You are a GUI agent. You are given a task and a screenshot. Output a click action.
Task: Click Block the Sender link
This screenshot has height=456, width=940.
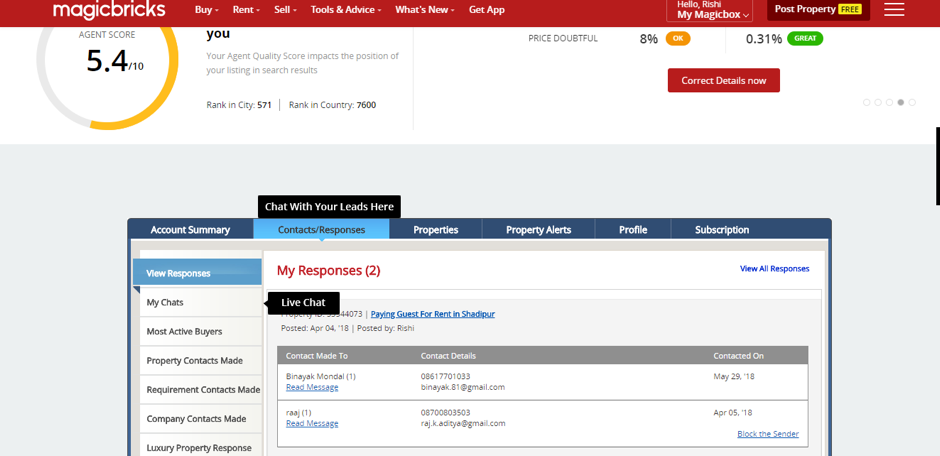(x=767, y=434)
